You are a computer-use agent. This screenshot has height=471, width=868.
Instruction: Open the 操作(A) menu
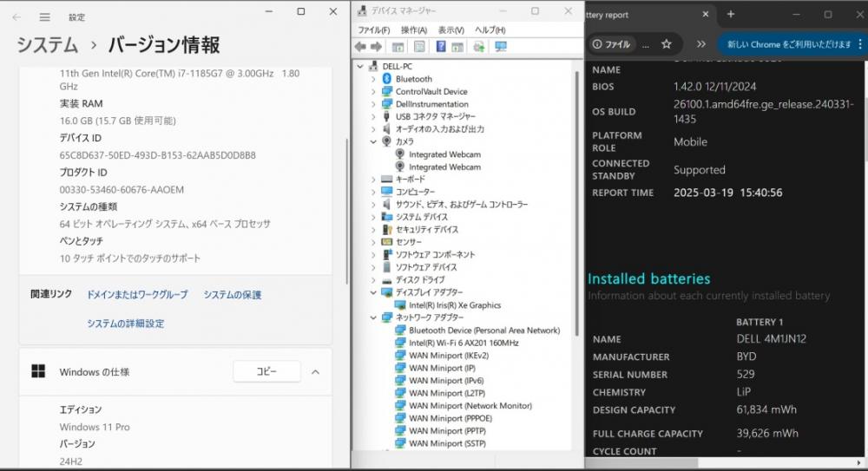[414, 29]
